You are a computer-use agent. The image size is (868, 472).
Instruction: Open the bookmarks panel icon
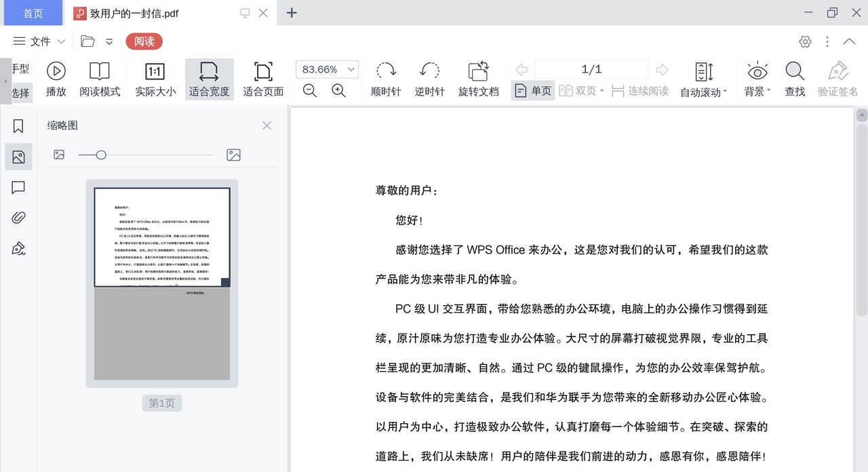tap(18, 126)
